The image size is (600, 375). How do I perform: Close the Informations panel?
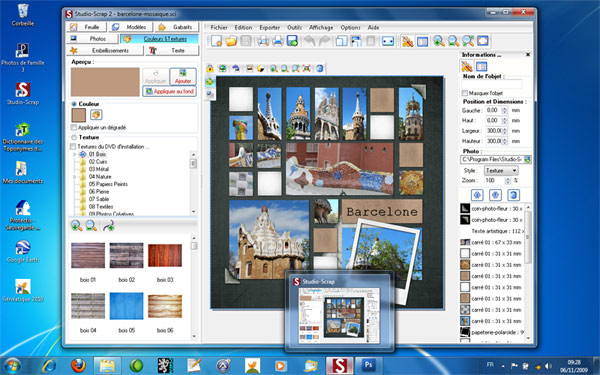point(528,55)
